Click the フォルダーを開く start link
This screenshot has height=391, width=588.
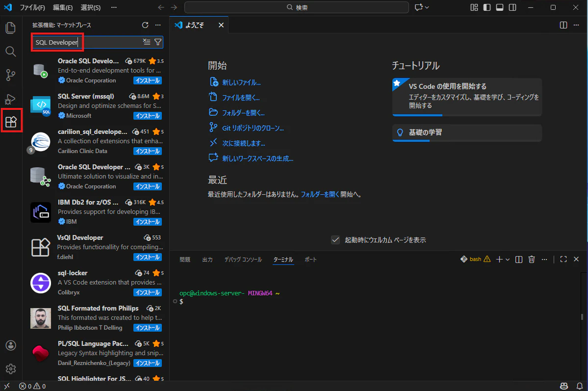pyautogui.click(x=243, y=112)
